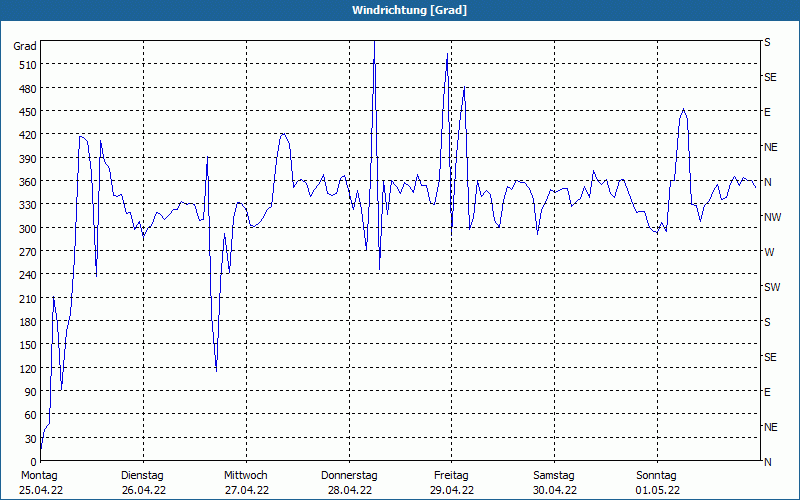Select the '90' axis value

[31, 392]
